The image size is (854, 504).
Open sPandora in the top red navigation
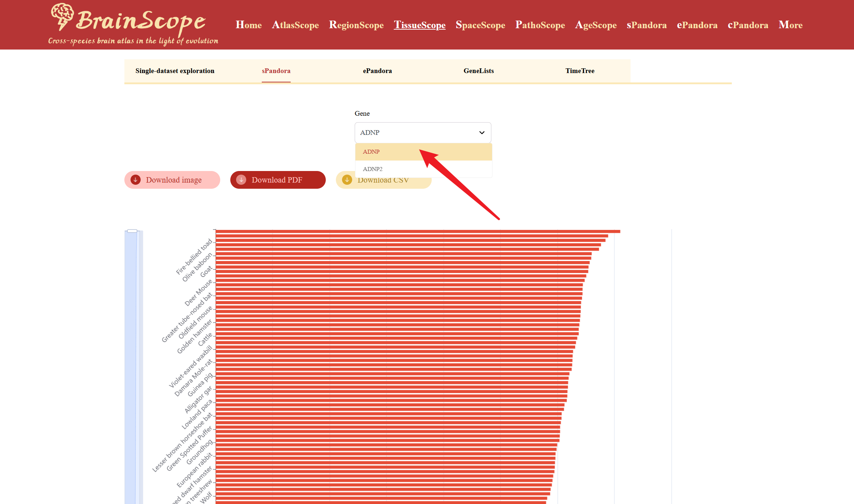pyautogui.click(x=646, y=25)
